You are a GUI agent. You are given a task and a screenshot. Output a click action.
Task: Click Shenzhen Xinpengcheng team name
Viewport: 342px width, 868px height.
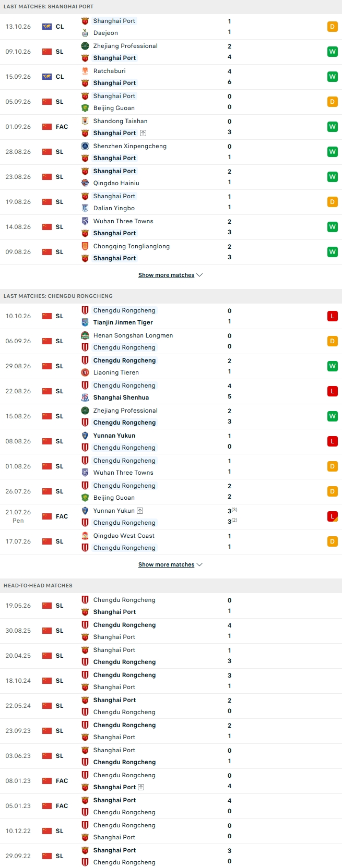click(x=130, y=146)
